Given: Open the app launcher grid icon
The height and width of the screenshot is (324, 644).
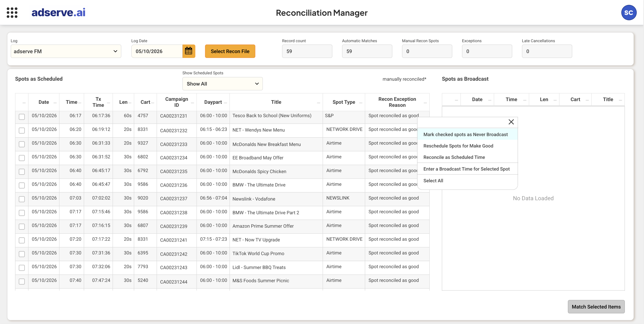Looking at the screenshot, I should click(x=12, y=12).
